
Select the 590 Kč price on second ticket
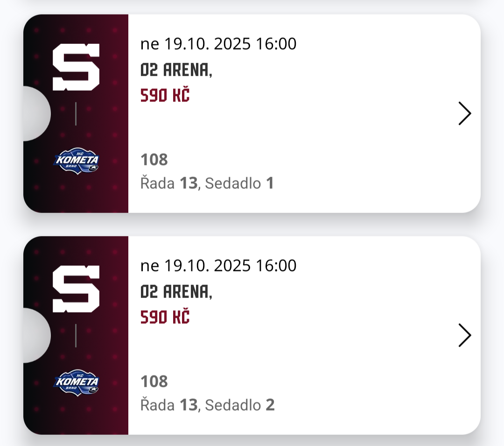pyautogui.click(x=165, y=317)
